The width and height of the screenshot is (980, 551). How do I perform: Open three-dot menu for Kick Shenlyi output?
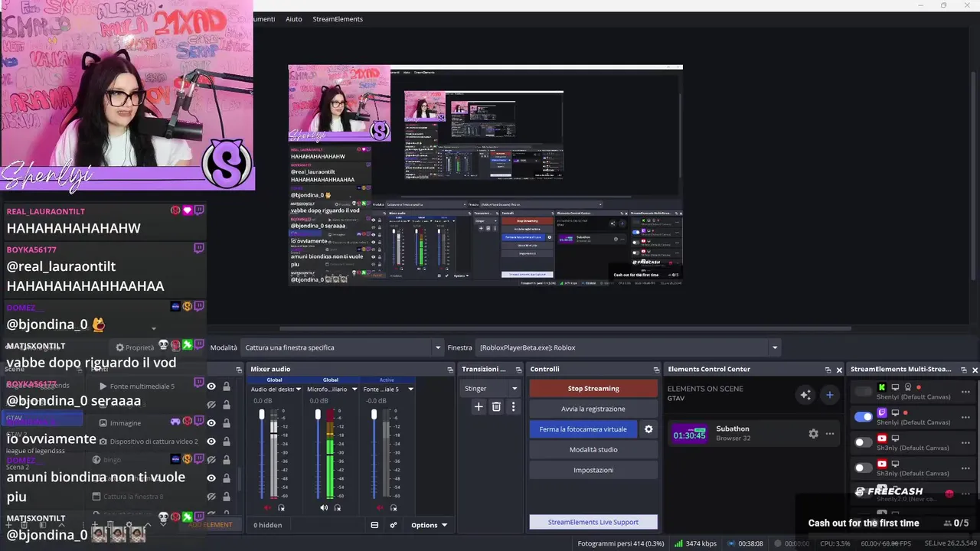pyautogui.click(x=965, y=392)
